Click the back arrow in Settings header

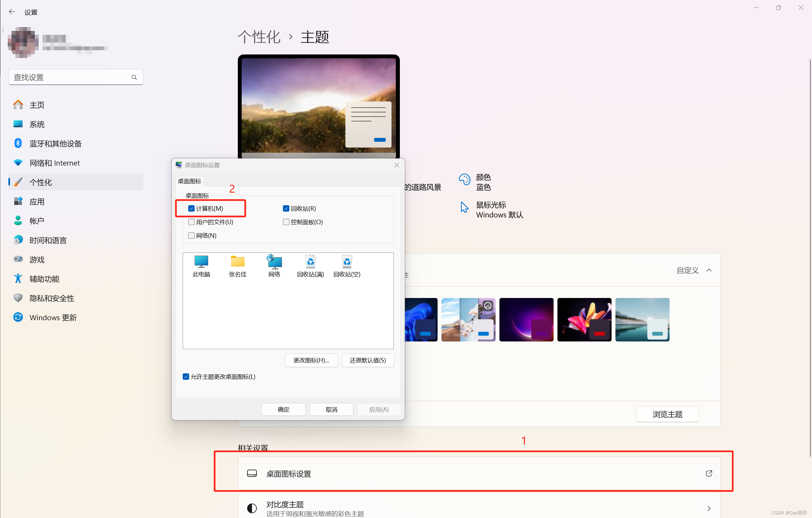(12, 12)
